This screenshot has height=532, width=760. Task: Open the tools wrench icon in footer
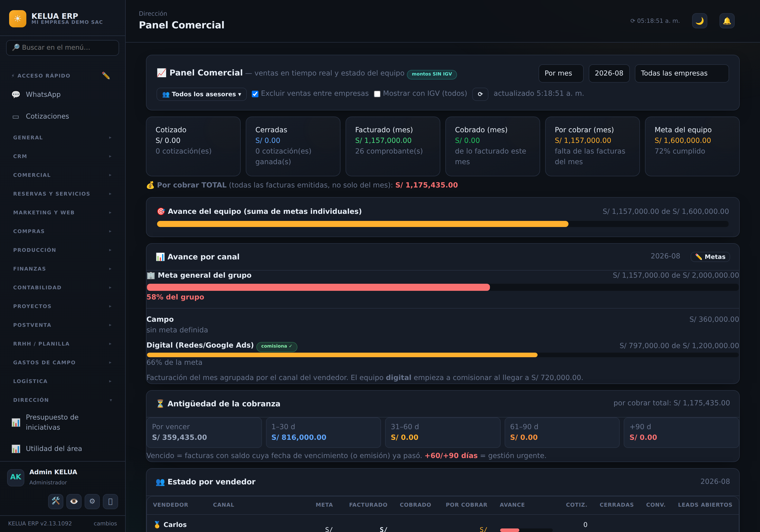pos(56,501)
